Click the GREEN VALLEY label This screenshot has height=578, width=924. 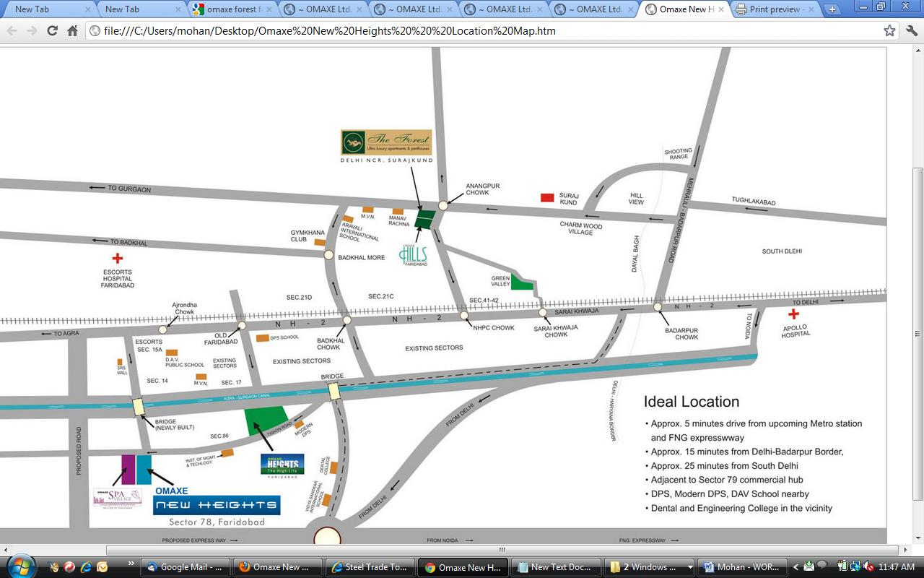pyautogui.click(x=500, y=282)
